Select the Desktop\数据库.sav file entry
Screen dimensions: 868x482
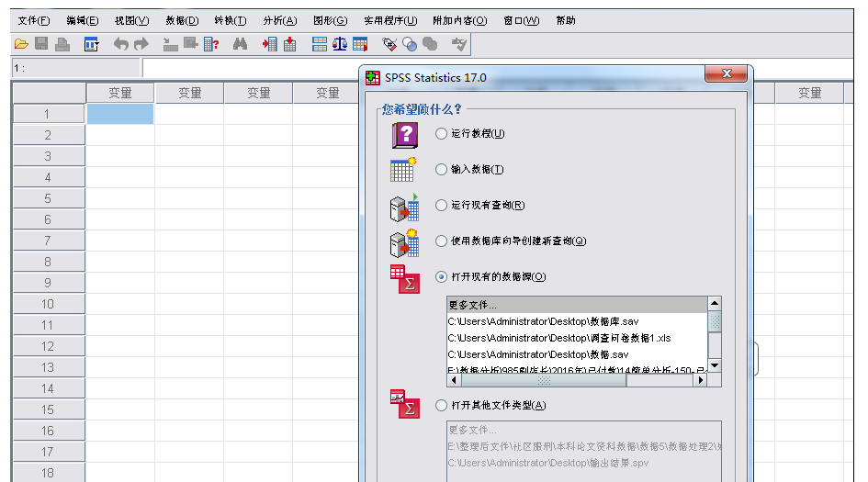point(578,321)
